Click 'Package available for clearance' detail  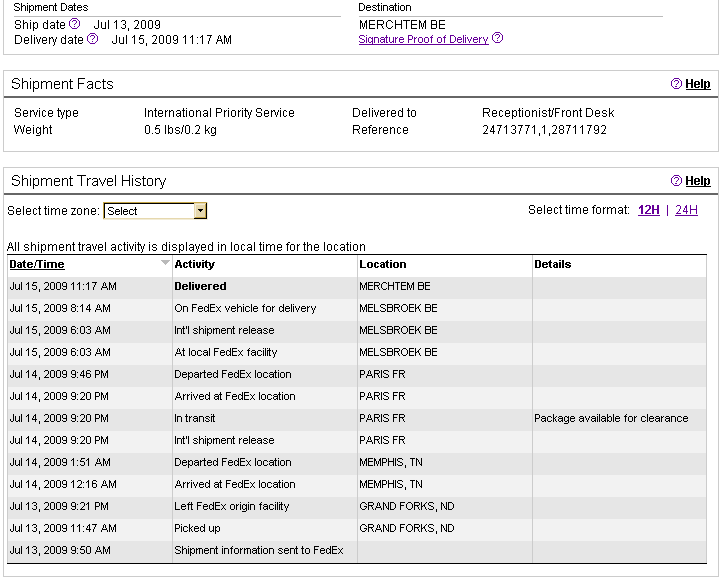pyautogui.click(x=611, y=418)
